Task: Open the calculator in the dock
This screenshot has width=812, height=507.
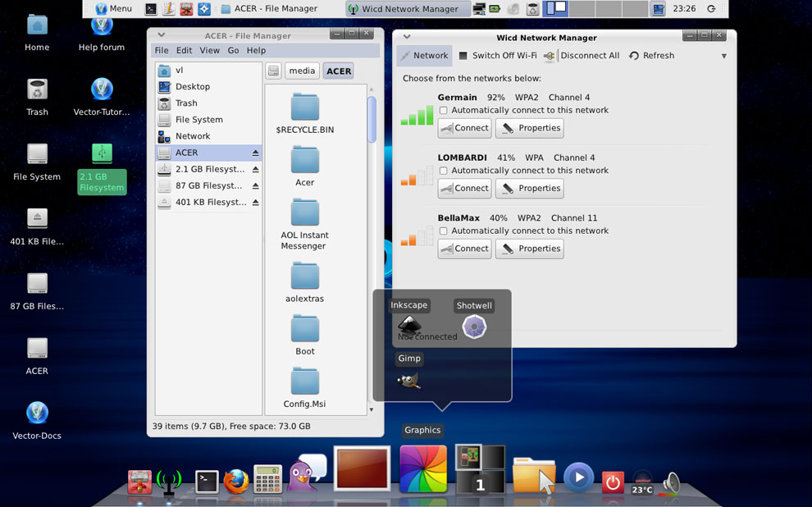Action: click(x=267, y=477)
